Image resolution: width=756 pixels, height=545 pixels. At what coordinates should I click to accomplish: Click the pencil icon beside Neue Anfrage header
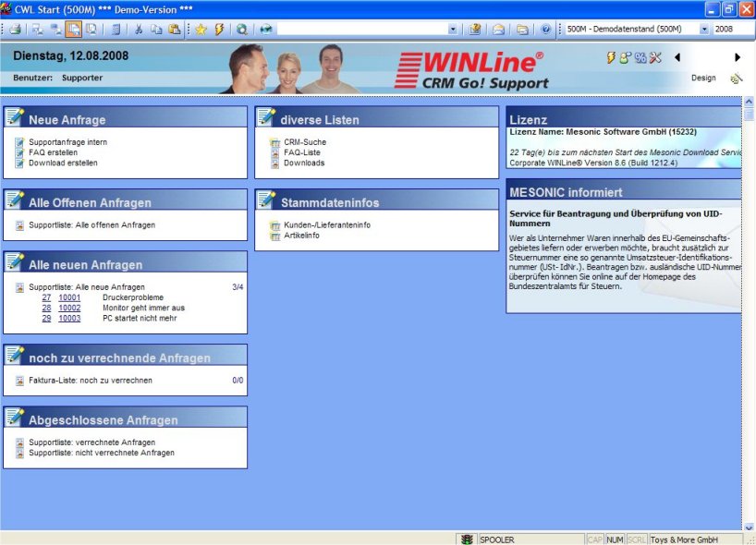15,117
